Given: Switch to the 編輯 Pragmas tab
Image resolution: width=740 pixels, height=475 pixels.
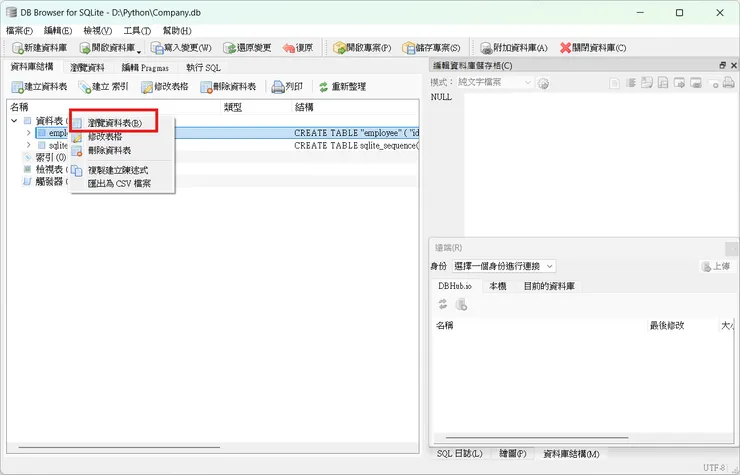Looking at the screenshot, I should tap(145, 68).
